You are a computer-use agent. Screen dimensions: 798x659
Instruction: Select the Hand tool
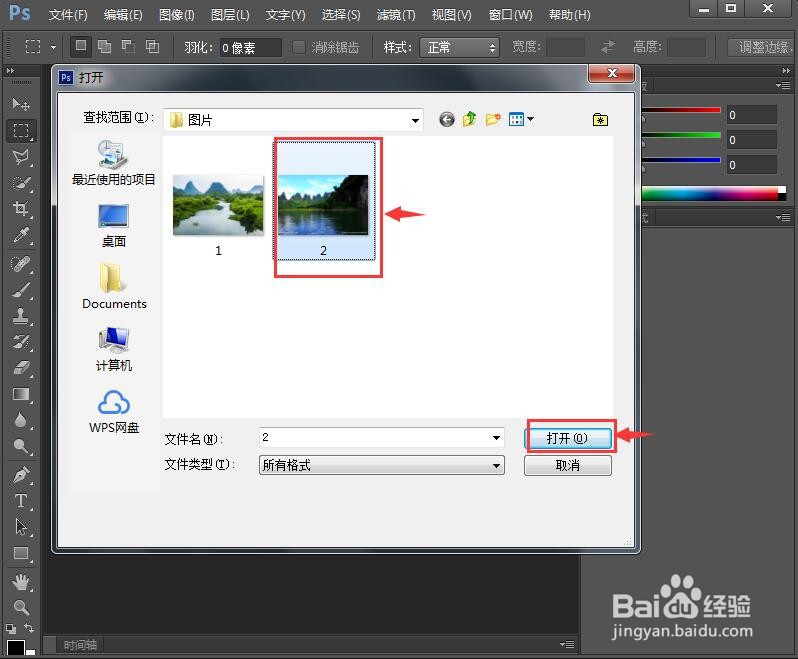[x=21, y=582]
